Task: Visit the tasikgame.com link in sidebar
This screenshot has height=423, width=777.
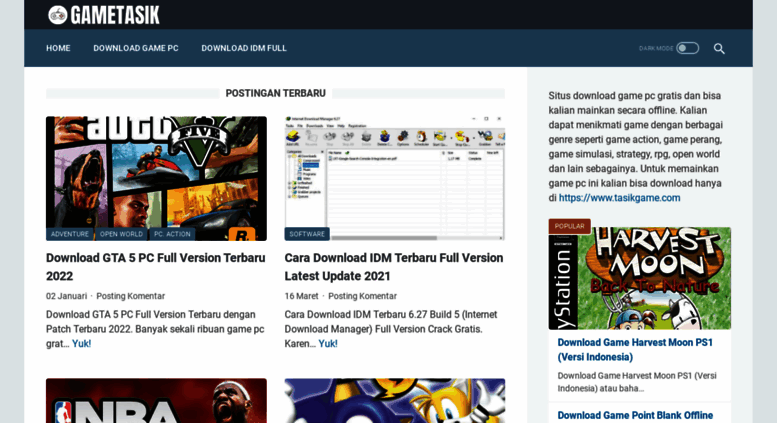Action: click(619, 198)
